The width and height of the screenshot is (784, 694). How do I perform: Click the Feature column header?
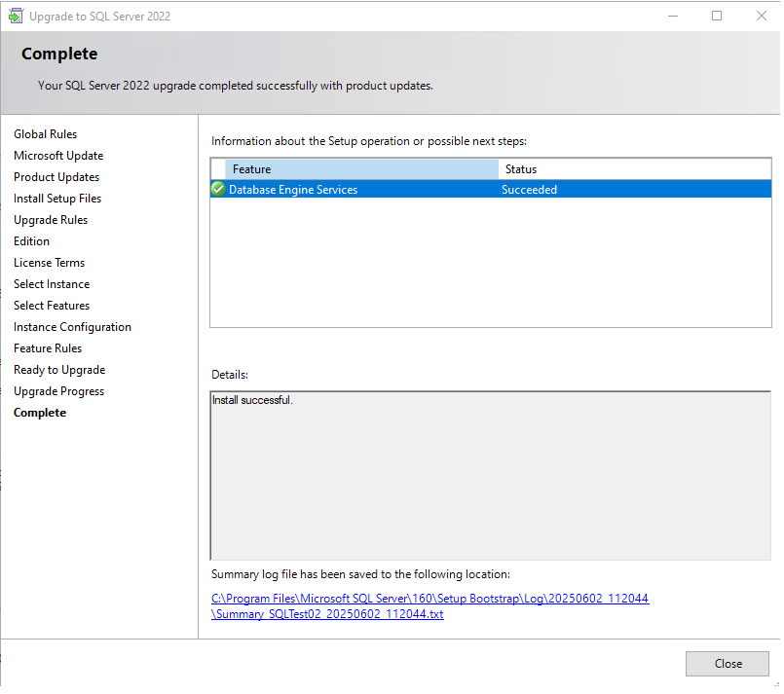click(x=360, y=169)
